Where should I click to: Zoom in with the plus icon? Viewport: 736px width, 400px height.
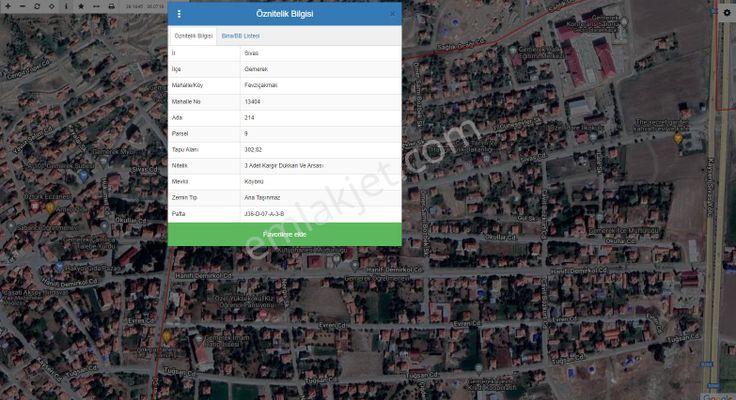8,6
